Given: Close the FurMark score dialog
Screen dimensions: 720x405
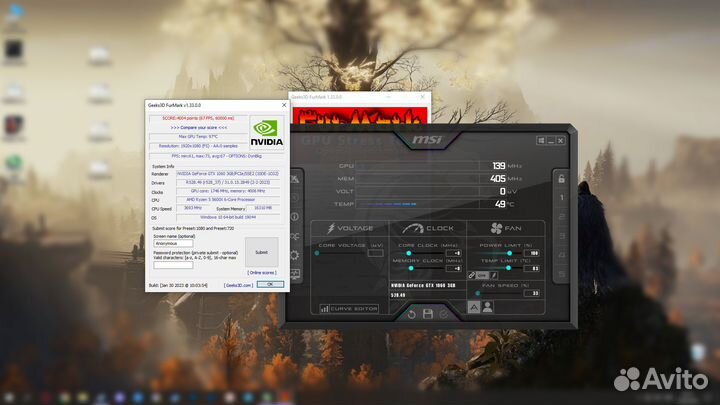Looking at the screenshot, I should point(284,105).
